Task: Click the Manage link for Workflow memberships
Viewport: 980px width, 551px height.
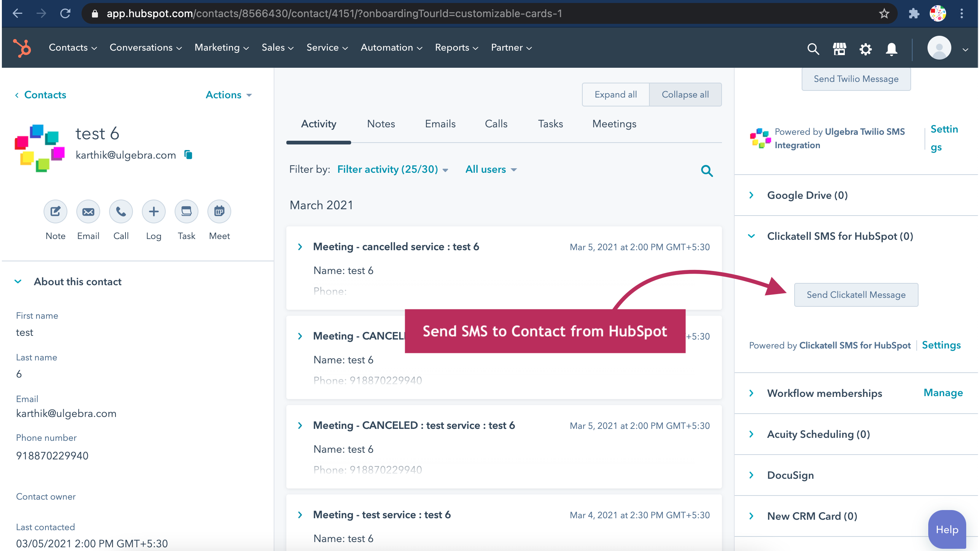Action: (x=943, y=393)
